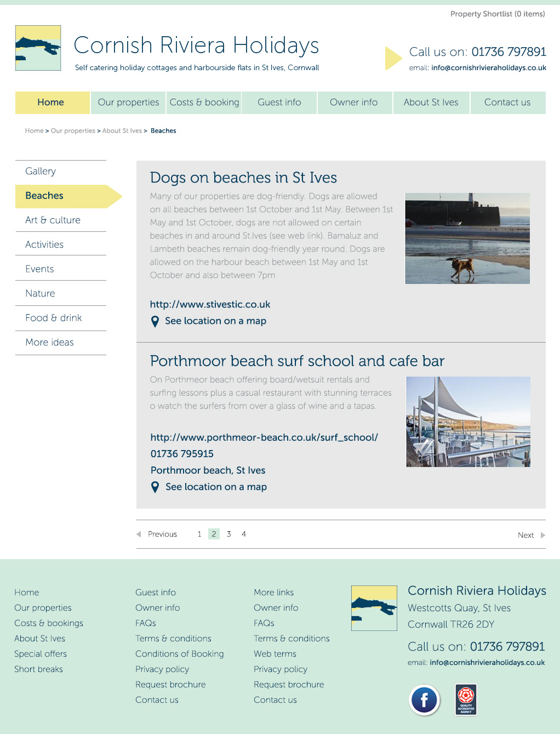Go to pagination page 4
The height and width of the screenshot is (734, 560).
244,534
